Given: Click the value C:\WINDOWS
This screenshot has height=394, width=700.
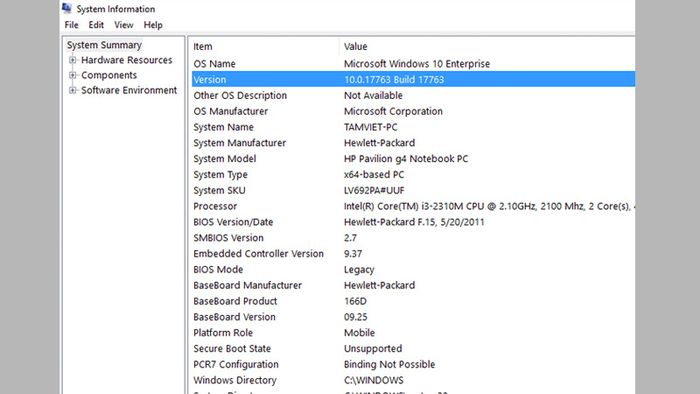Looking at the screenshot, I should coord(374,381).
